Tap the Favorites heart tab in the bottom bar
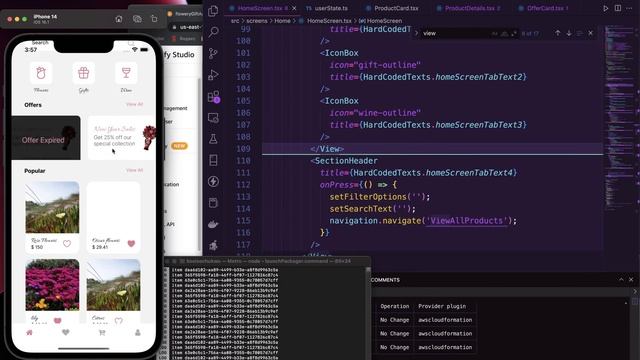Image resolution: width=640 pixels, height=360 pixels. point(66,333)
